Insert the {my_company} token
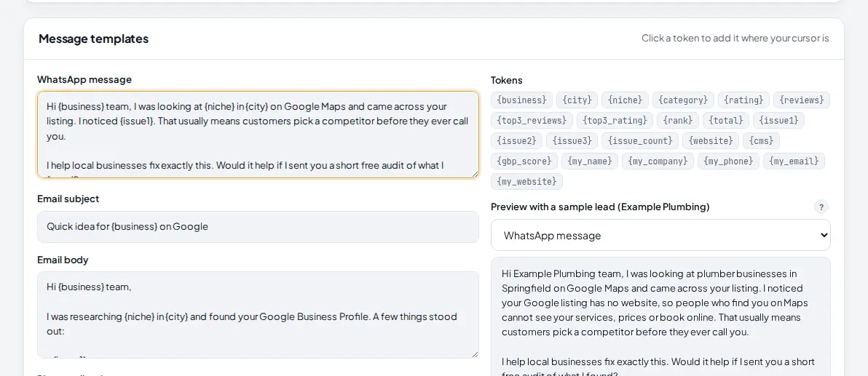The height and width of the screenshot is (376, 868). (x=658, y=161)
